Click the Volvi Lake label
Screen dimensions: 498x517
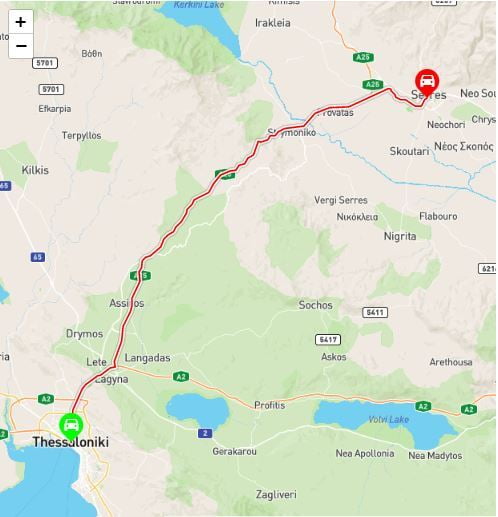[x=389, y=419]
